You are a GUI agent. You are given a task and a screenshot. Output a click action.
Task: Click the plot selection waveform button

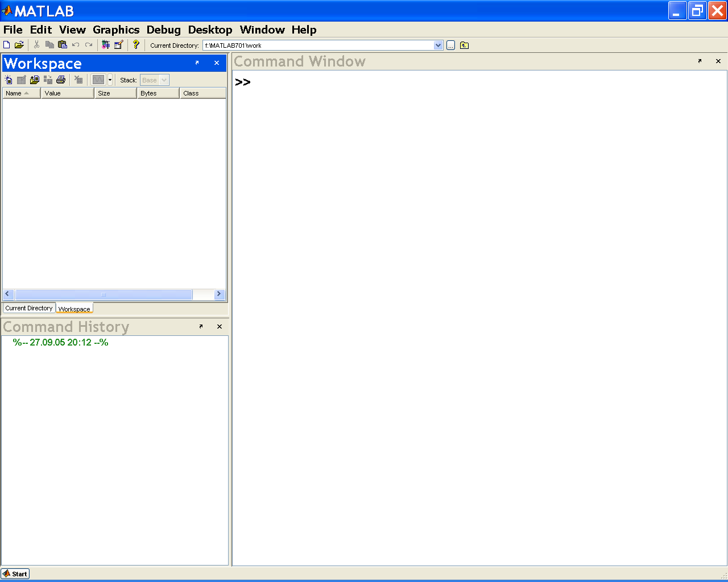pos(98,80)
